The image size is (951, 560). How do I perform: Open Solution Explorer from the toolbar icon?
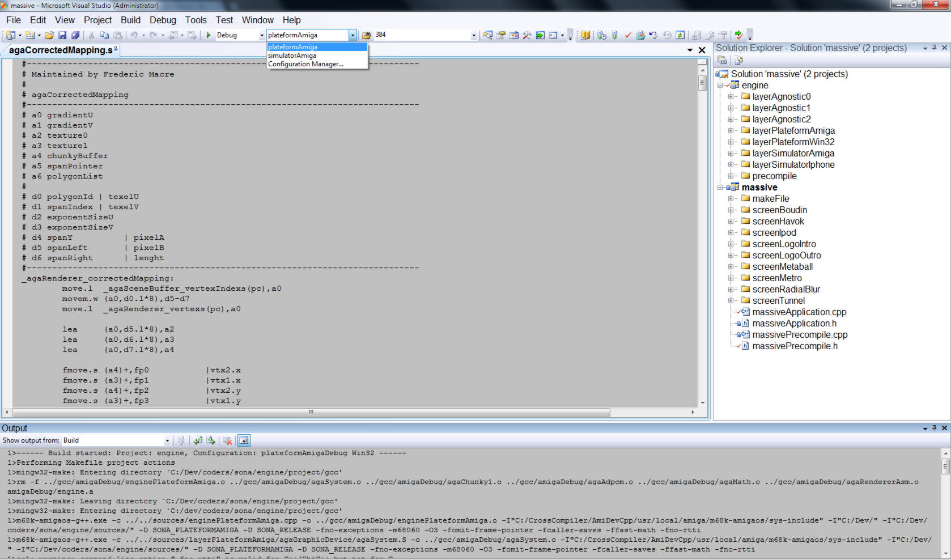pyautogui.click(x=487, y=35)
